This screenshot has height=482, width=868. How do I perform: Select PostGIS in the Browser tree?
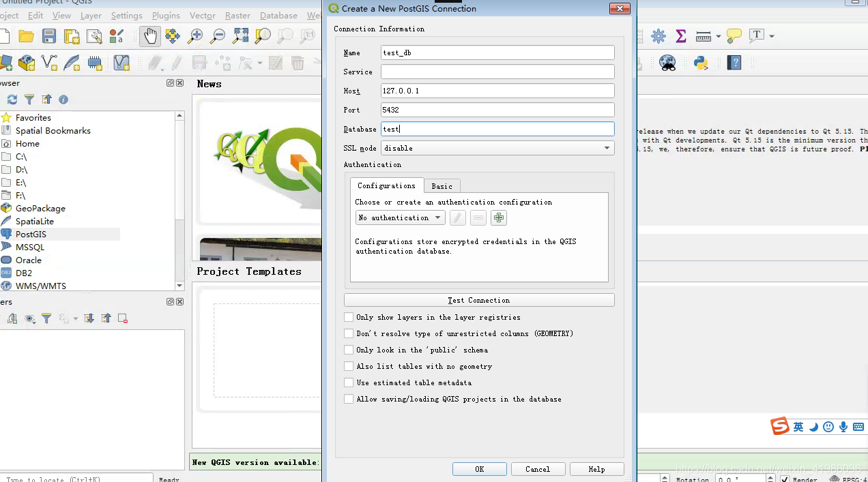click(31, 234)
